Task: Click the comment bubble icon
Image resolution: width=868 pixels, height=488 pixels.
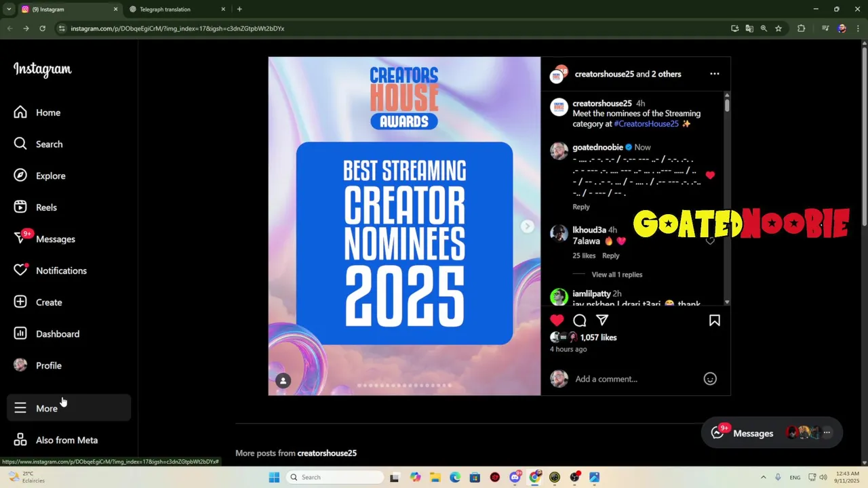Action: 579,320
